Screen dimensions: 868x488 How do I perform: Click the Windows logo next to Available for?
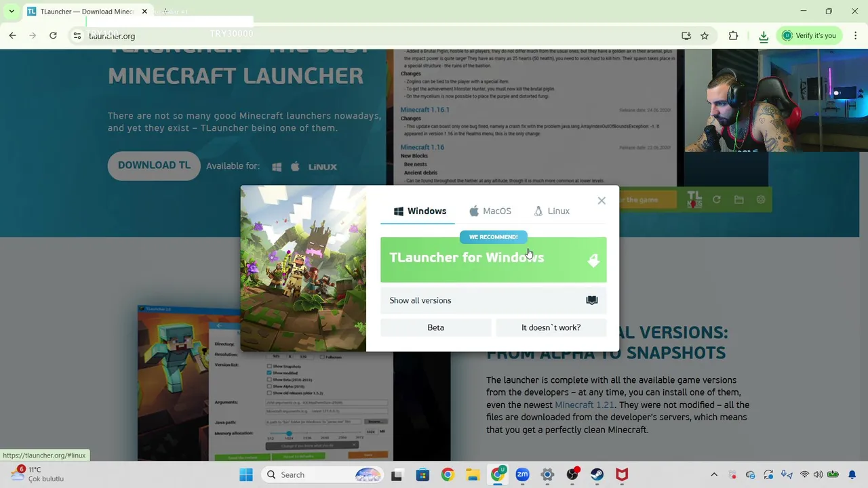pos(277,167)
